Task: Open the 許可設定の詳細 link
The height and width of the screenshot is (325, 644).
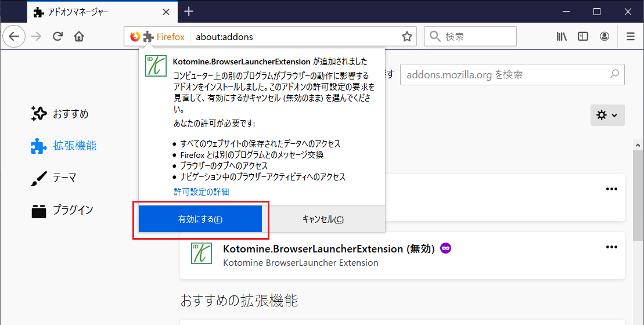Action: coord(201,192)
